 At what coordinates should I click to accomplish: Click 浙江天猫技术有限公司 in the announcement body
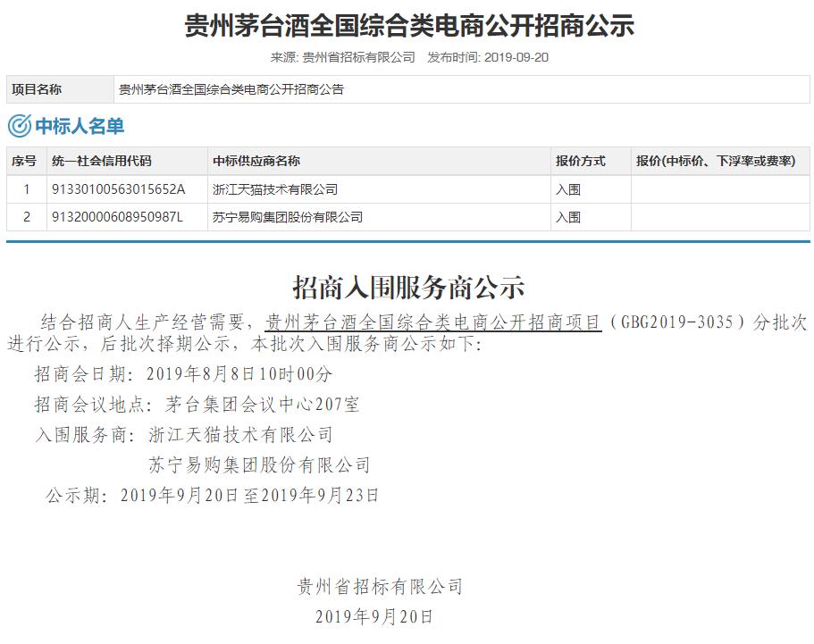(x=240, y=434)
